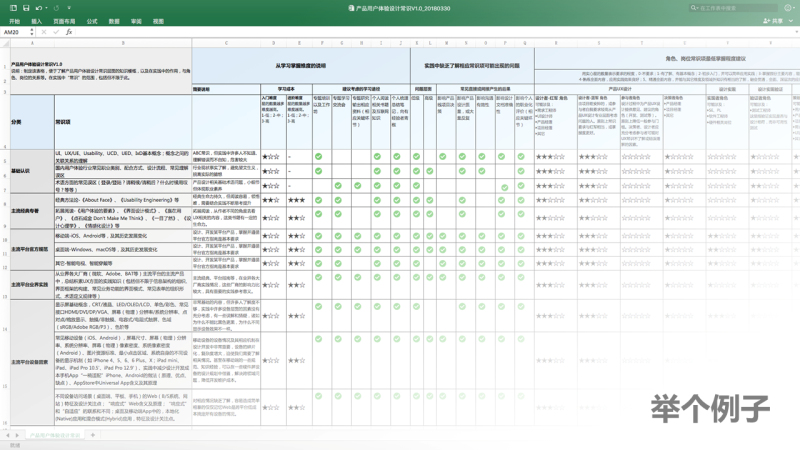Image resolution: width=800 pixels, height=450 pixels.
Task: Select the 实践中缺乏了解相应常识可能出现的问题 header
Action: pyautogui.click(x=472, y=66)
